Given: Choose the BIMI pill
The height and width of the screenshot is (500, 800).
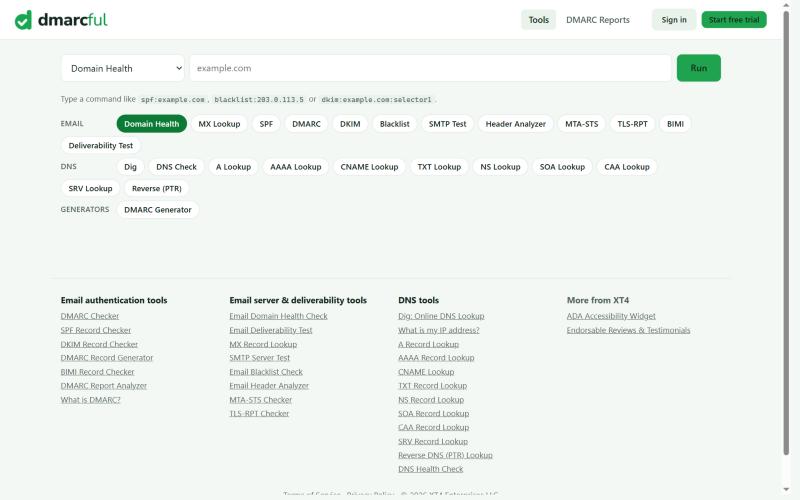Looking at the screenshot, I should click(x=675, y=123).
